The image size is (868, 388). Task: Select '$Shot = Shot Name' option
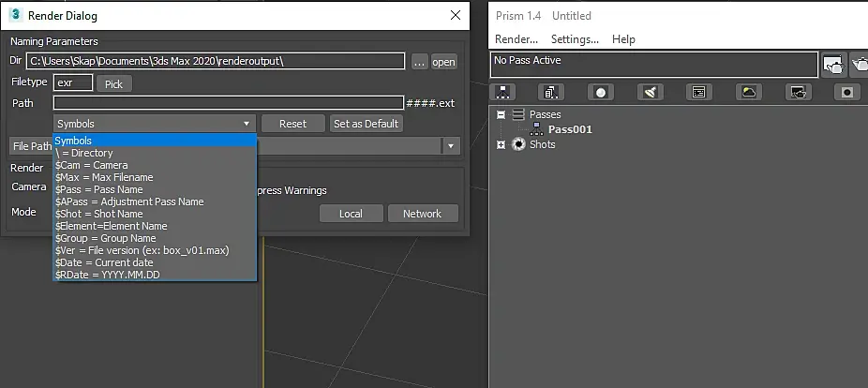(x=155, y=214)
